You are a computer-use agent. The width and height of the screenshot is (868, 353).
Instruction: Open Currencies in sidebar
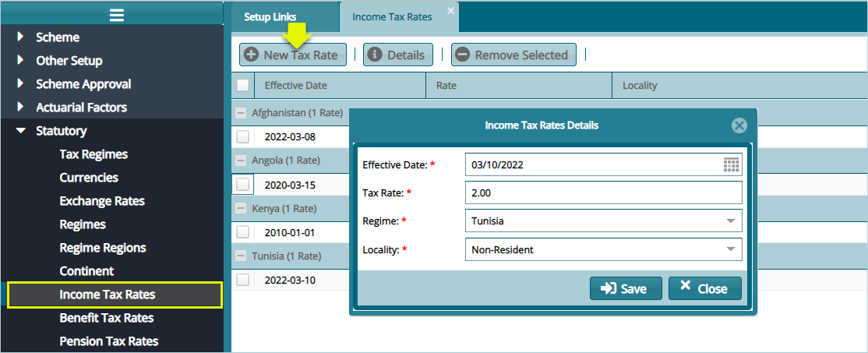click(89, 178)
